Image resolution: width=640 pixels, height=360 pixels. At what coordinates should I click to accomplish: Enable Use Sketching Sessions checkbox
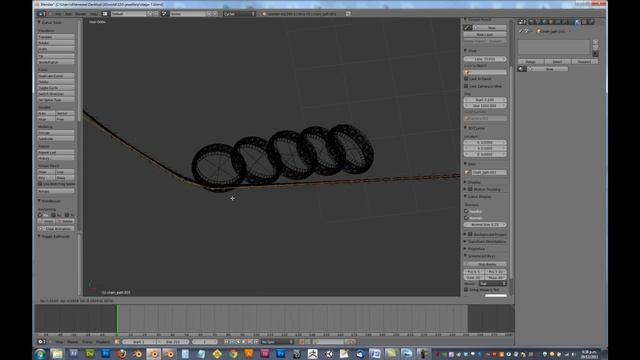point(40,184)
